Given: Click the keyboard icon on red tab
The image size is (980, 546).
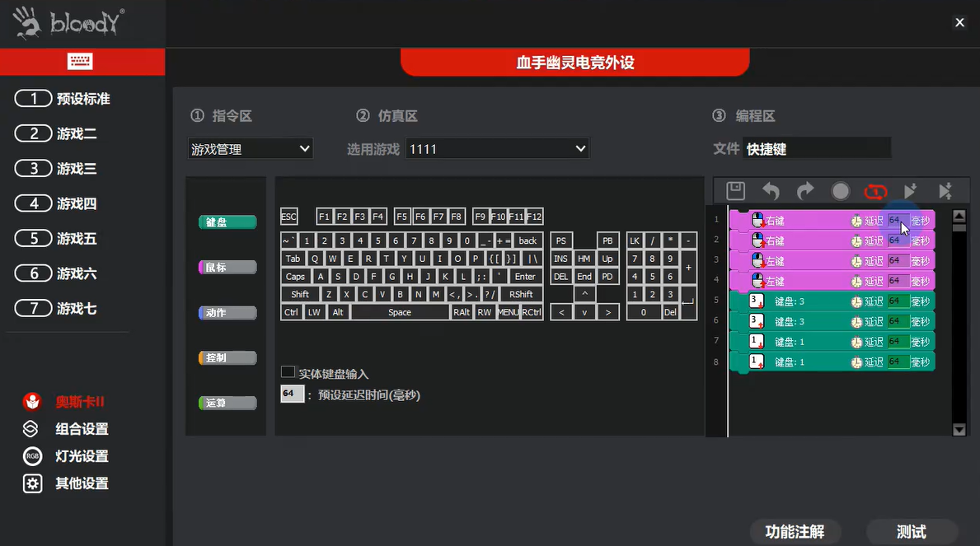Looking at the screenshot, I should tap(80, 61).
